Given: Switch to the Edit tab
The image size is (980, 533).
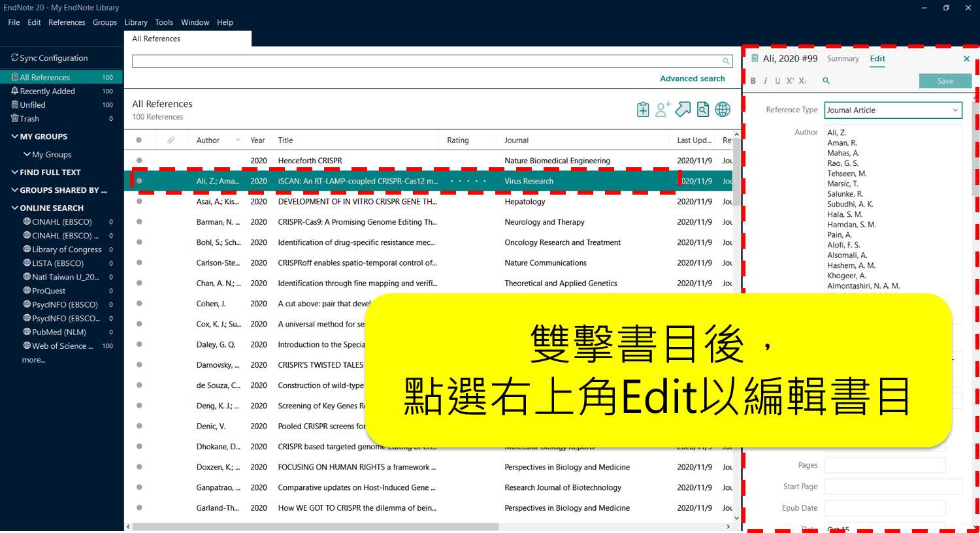Looking at the screenshot, I should pyautogui.click(x=877, y=59).
